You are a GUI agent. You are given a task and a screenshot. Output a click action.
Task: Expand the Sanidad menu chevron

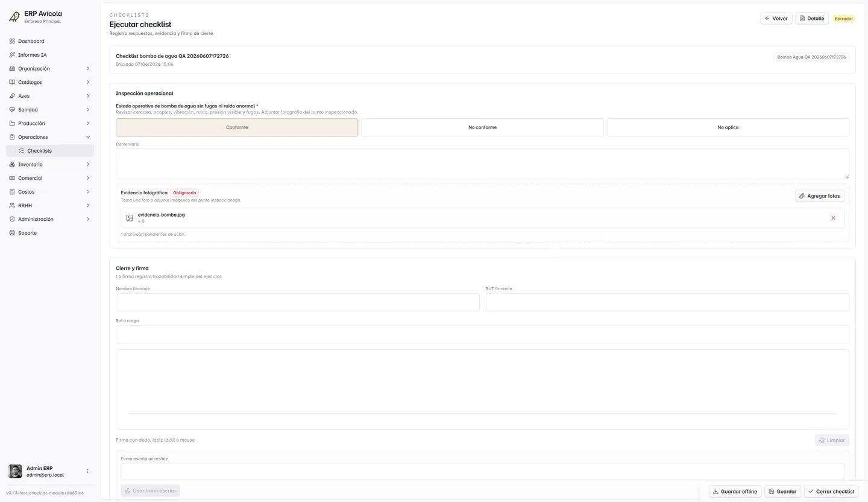click(x=88, y=110)
